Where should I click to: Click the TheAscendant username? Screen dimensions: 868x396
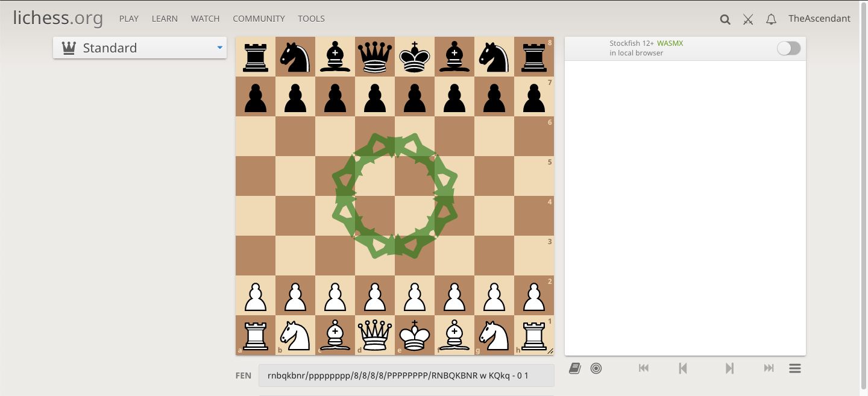pos(819,18)
